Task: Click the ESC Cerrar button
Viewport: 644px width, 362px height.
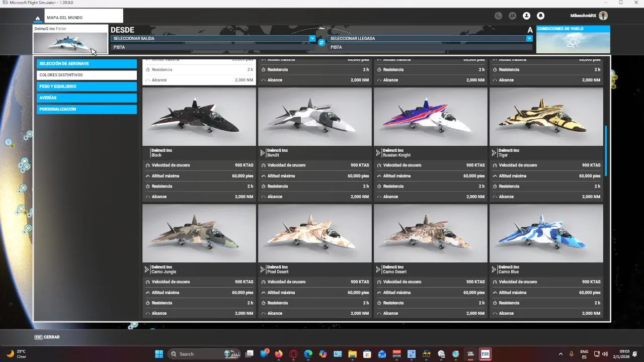Action: click(x=47, y=337)
